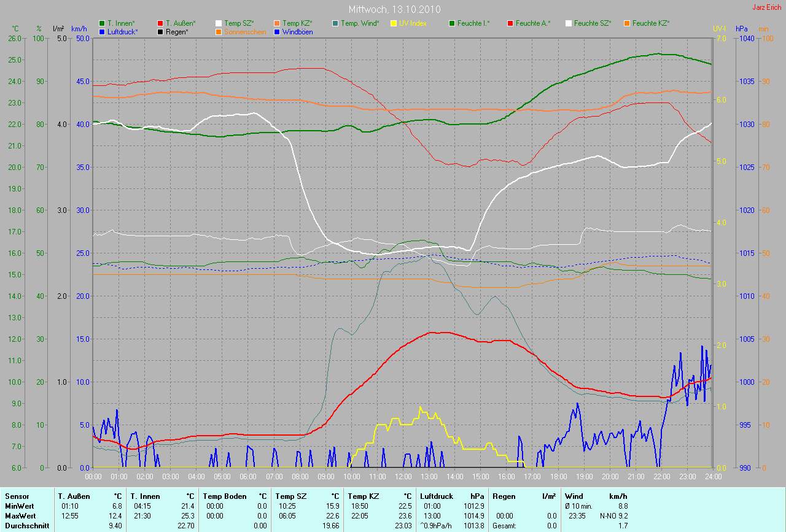786x532 pixels.
Task: Click the black Regen legend square
Action: tap(160, 31)
